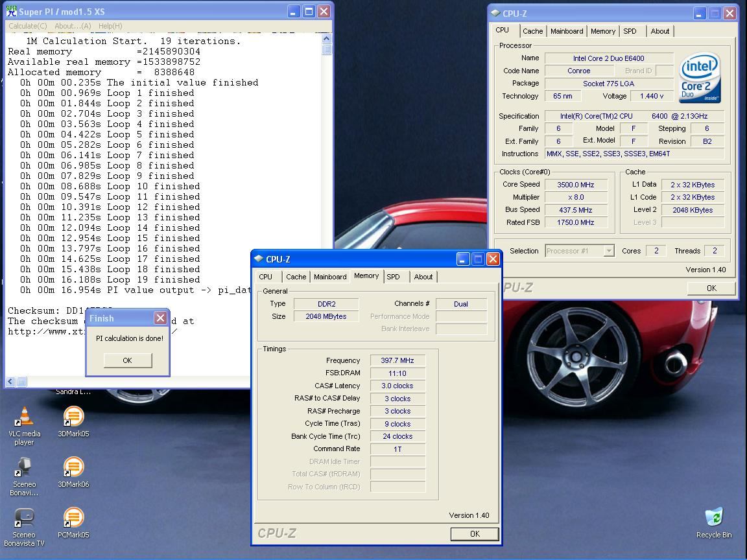Screen dimensions: 747x560
Task: Click OK in the CPU-Z processor window
Action: (x=711, y=288)
